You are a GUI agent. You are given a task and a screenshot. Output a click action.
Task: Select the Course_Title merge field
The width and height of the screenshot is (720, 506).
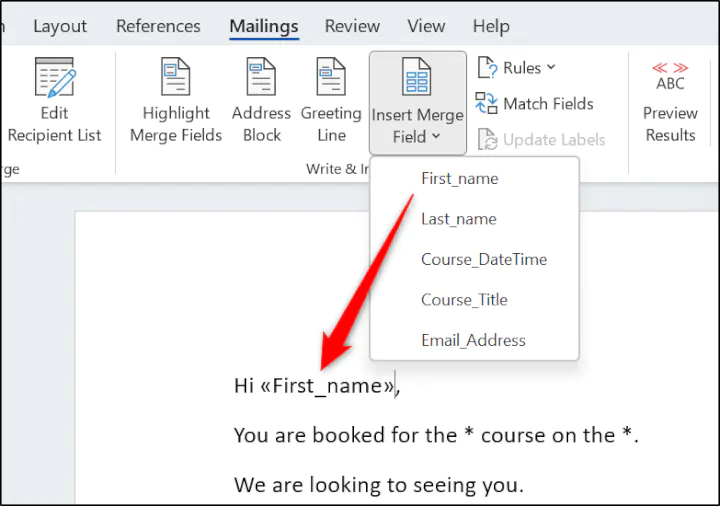[x=474, y=299]
